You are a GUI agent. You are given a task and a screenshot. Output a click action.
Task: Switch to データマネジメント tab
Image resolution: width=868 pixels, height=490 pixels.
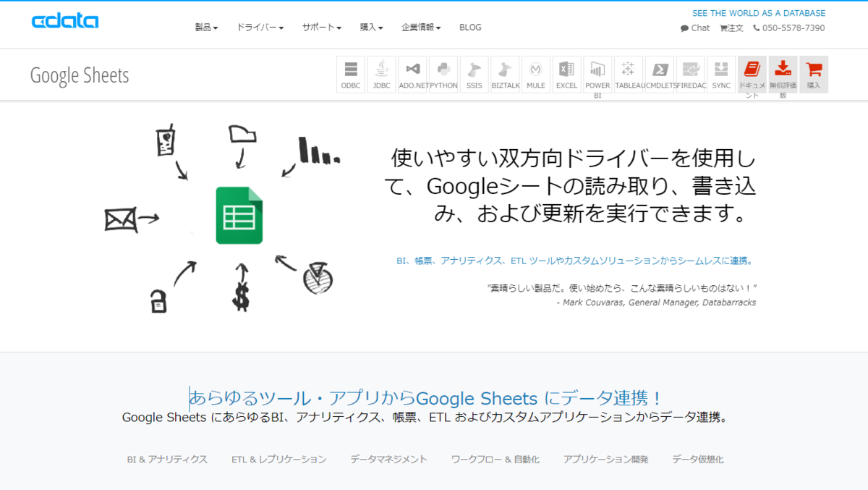(x=389, y=460)
